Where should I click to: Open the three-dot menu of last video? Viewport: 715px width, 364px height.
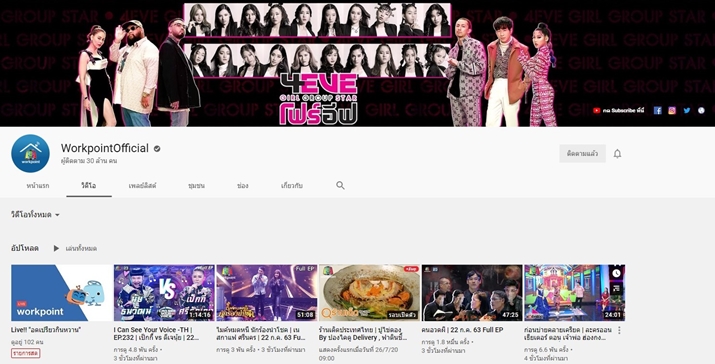[619, 330]
